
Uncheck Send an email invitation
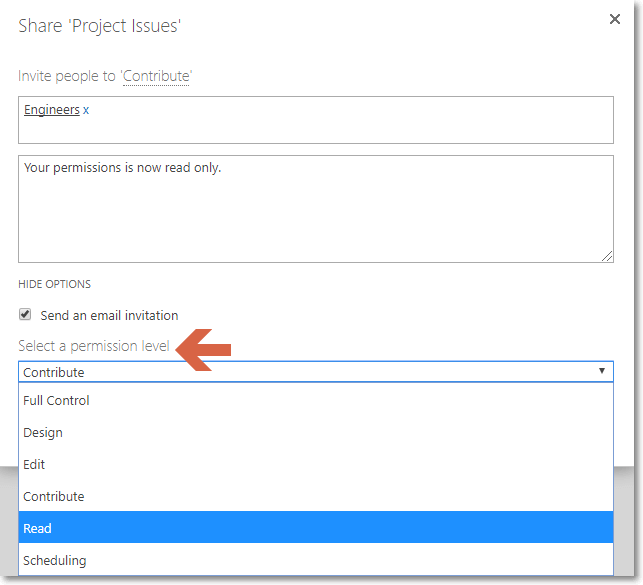point(25,314)
